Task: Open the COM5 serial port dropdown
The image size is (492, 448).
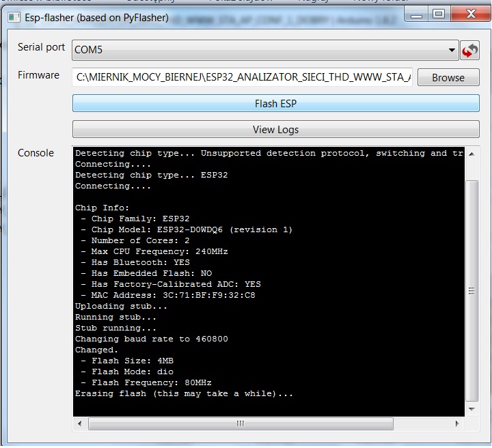Action: pyautogui.click(x=265, y=50)
